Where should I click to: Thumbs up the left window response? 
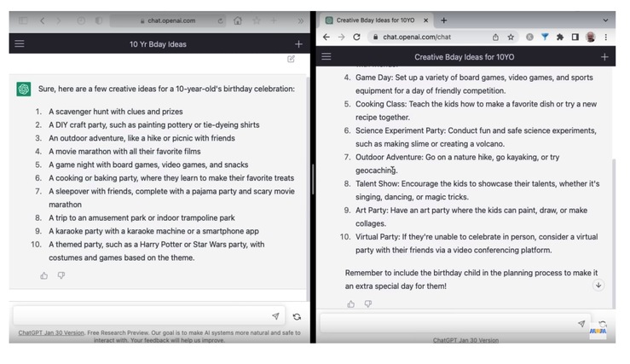click(x=44, y=275)
